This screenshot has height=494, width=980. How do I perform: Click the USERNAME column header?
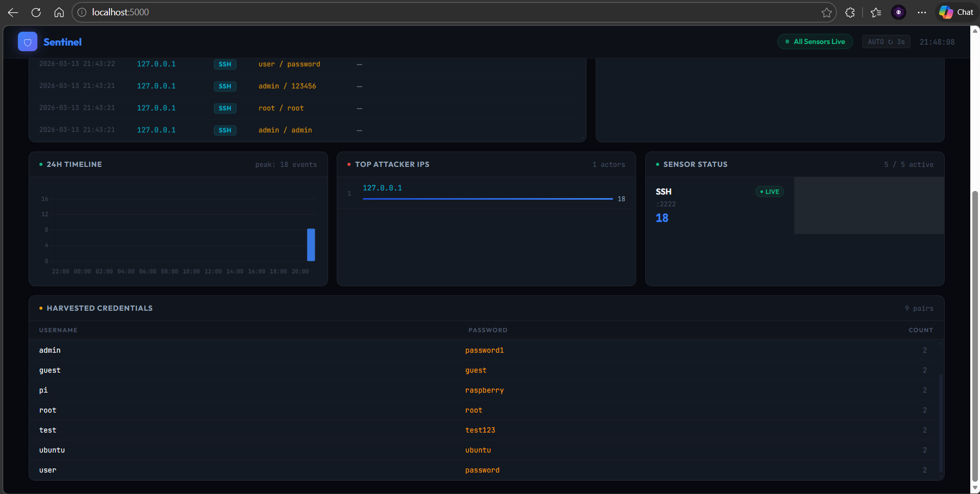(x=58, y=330)
